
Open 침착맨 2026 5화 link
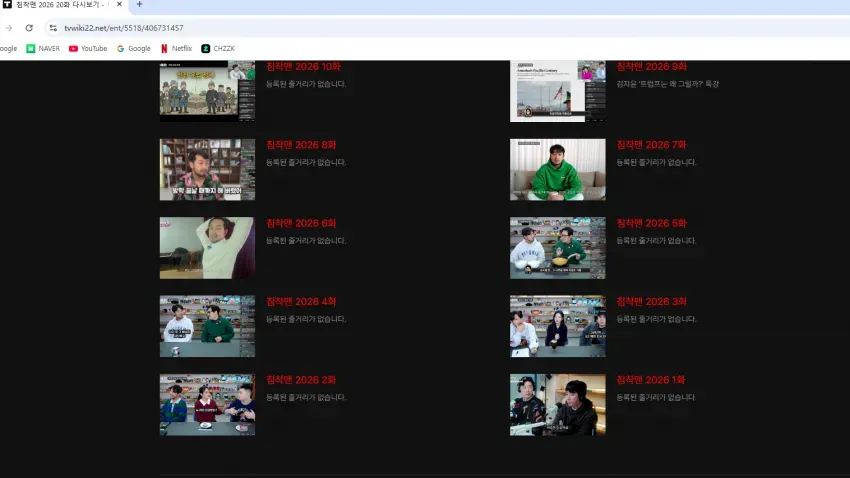(x=651, y=223)
